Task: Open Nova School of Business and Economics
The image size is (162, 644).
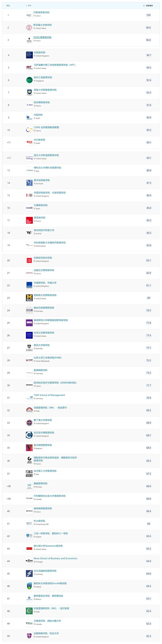Action: pos(55,558)
